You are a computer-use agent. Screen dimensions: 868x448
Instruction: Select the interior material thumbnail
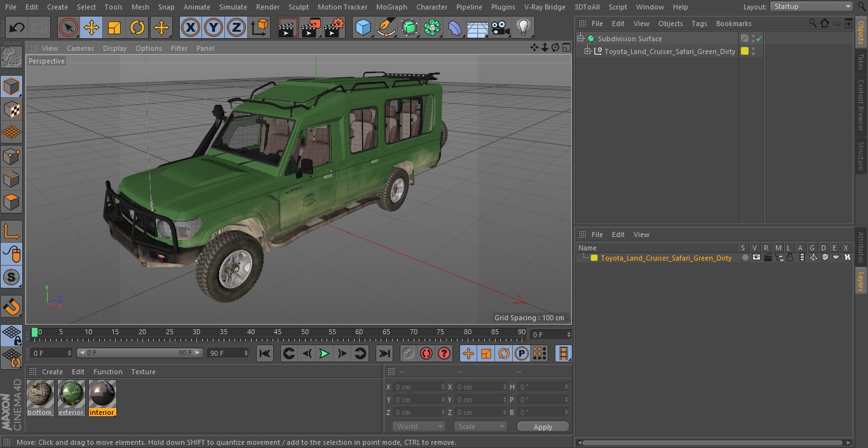(x=102, y=398)
